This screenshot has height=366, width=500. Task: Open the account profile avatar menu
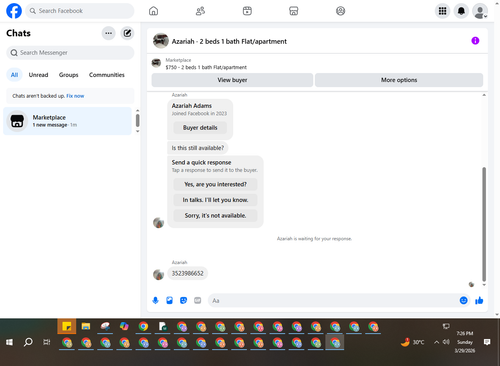click(x=480, y=11)
